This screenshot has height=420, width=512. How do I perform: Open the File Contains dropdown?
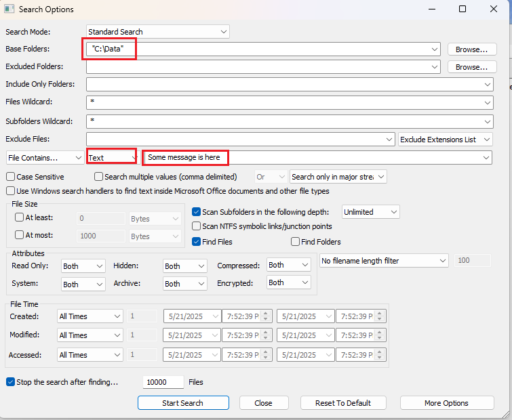pyautogui.click(x=45, y=158)
